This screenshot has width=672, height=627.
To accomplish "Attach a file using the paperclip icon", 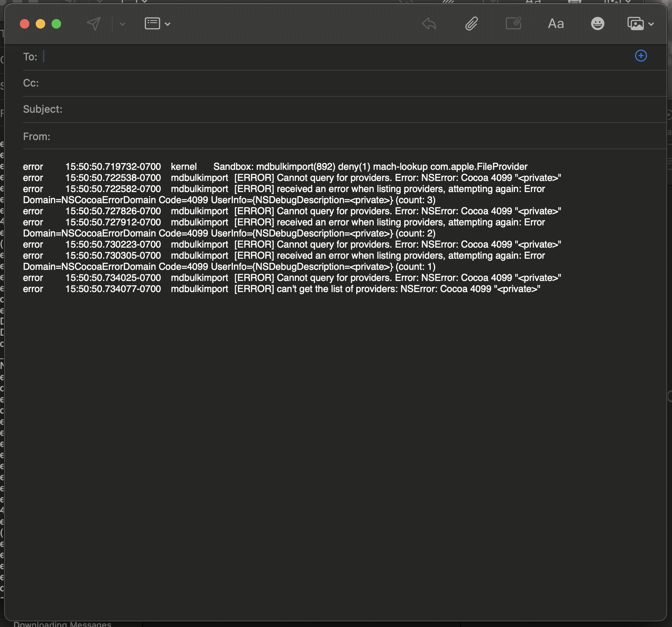I will 471,23.
